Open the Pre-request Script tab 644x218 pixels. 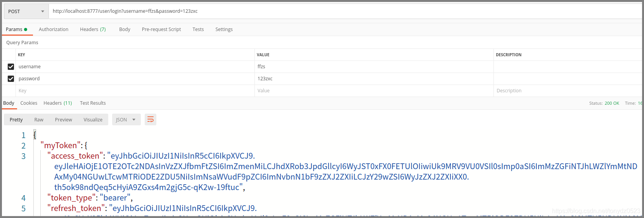click(161, 29)
